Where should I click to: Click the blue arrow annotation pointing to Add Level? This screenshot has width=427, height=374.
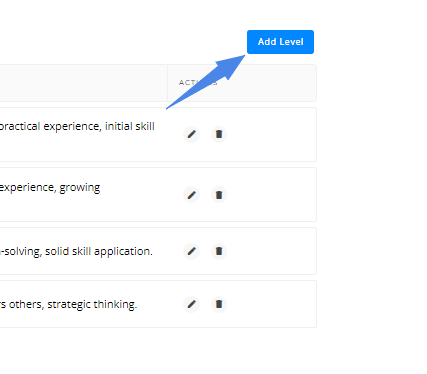(x=207, y=81)
